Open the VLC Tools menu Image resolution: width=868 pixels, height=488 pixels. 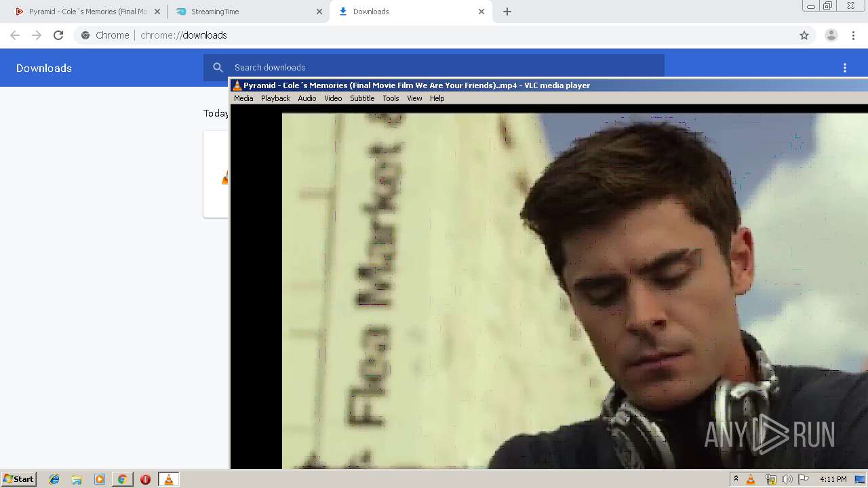(x=391, y=98)
